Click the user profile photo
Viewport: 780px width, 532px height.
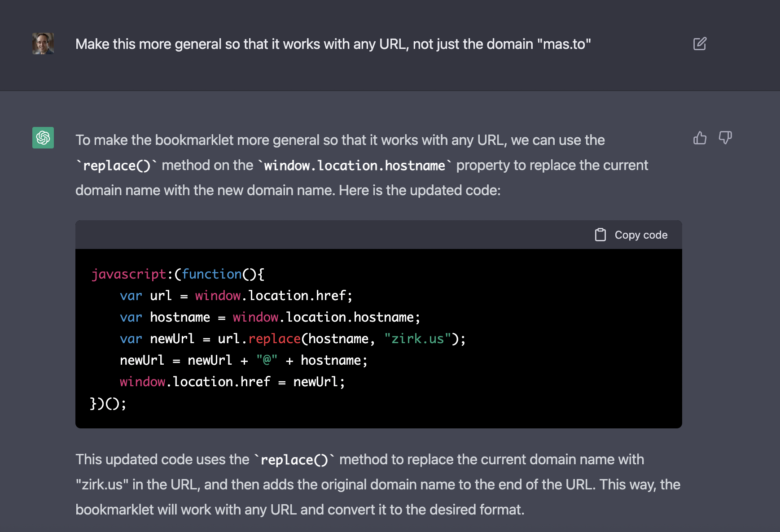[x=43, y=44]
